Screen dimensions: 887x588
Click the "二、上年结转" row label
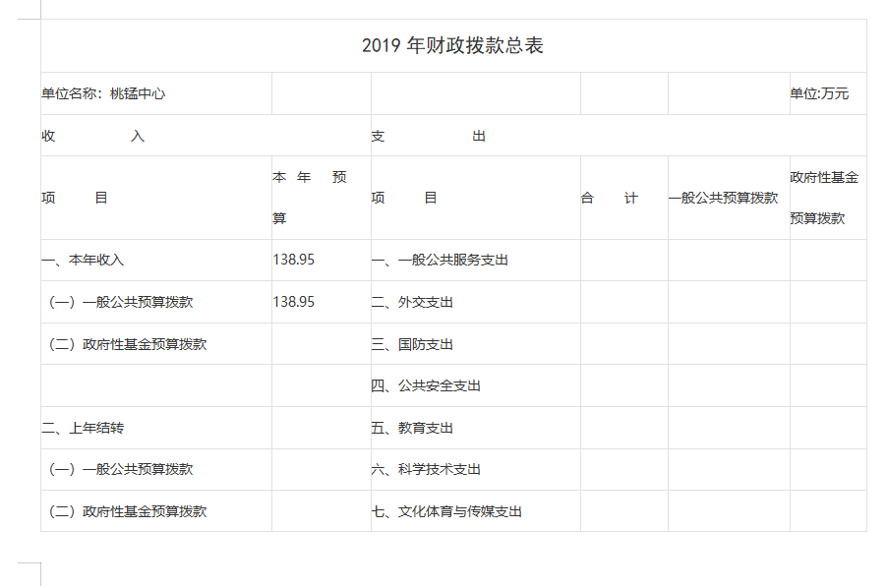(83, 429)
